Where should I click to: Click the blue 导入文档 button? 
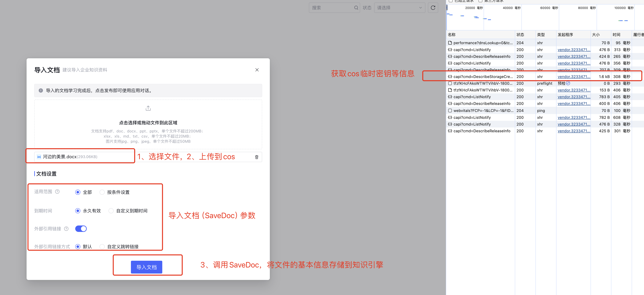click(146, 267)
